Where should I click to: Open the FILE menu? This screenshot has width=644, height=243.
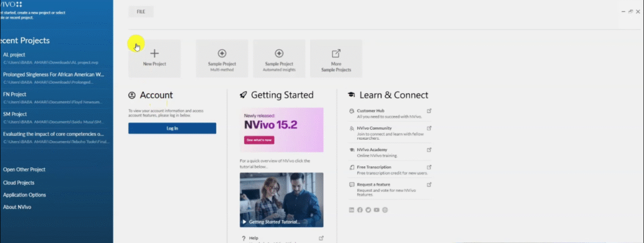141,12
